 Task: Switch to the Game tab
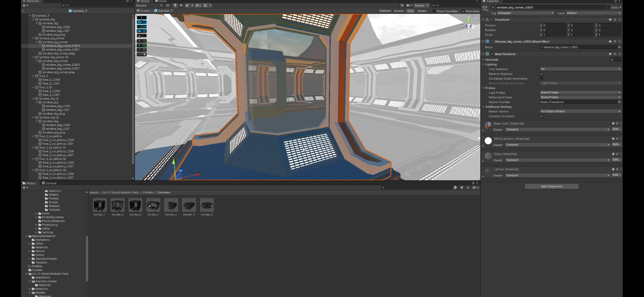tap(161, 1)
